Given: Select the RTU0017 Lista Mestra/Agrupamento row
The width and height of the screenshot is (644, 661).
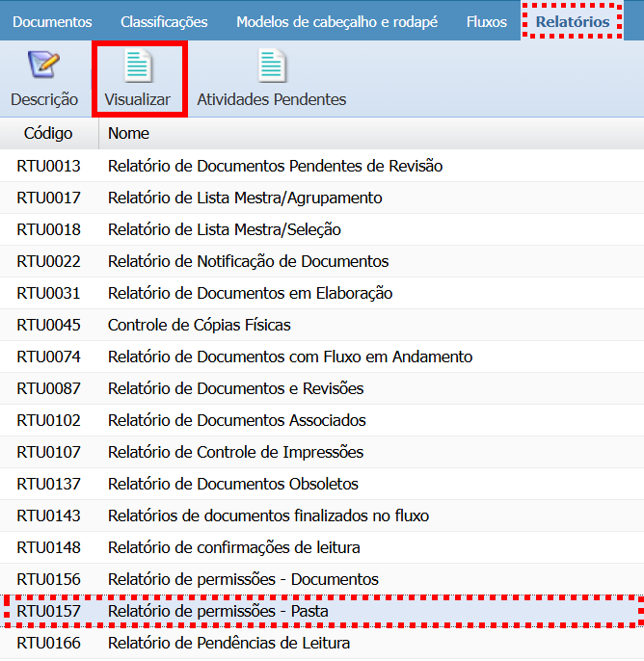Looking at the screenshot, I should (245, 198).
